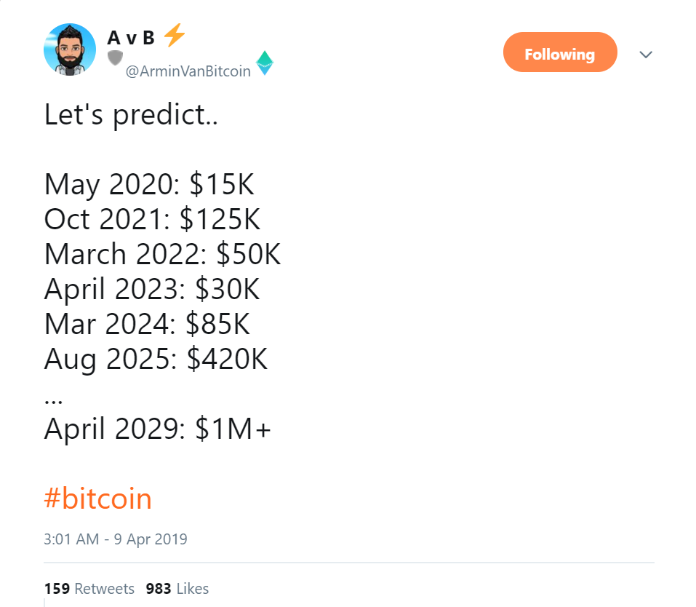View the 159 Retweets list
Image resolution: width=696 pixels, height=607 pixels.
point(89,589)
